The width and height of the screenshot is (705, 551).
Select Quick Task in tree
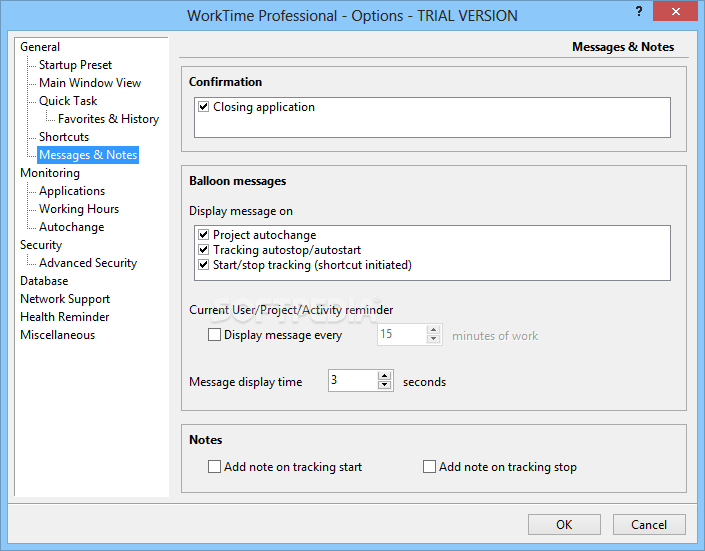tap(68, 101)
